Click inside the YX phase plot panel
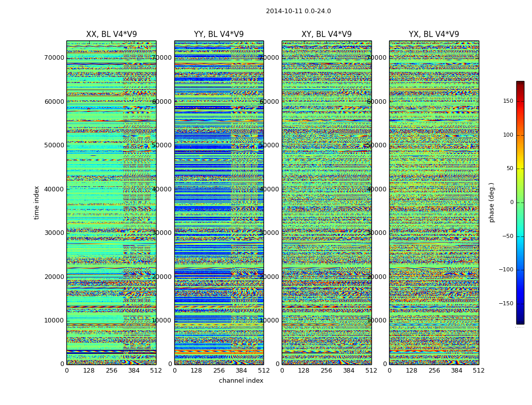 point(434,202)
